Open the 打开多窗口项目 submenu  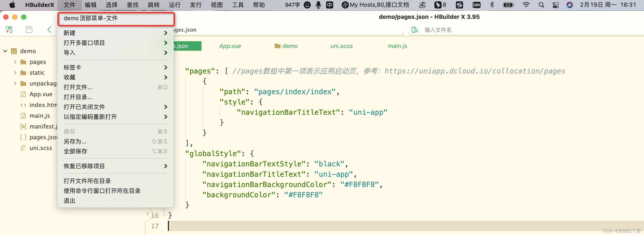click(116, 43)
